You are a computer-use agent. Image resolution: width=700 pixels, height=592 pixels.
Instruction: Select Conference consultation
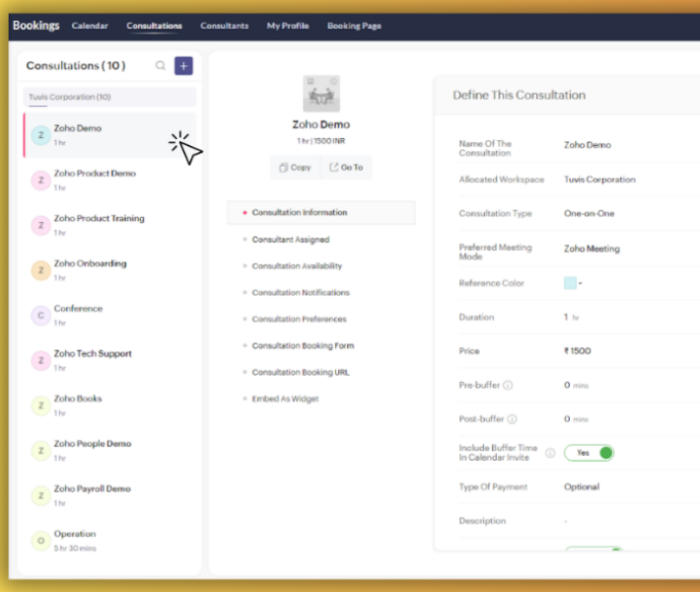[x=109, y=316]
